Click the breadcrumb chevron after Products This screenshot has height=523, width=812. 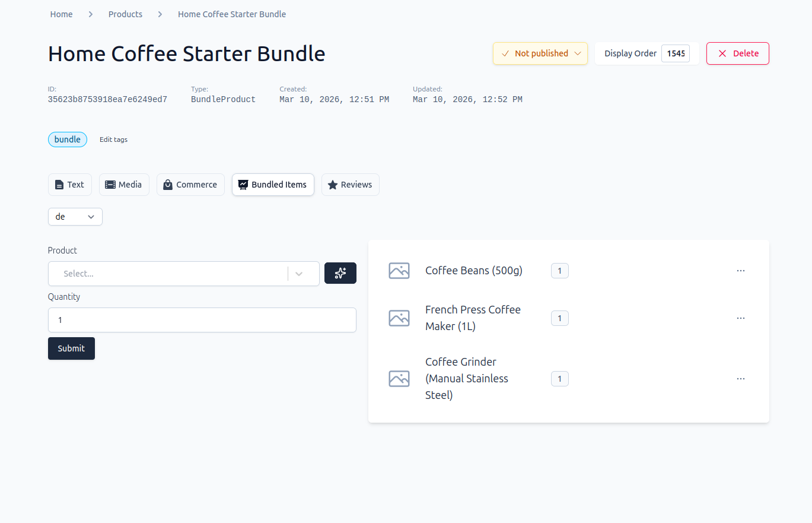point(160,14)
